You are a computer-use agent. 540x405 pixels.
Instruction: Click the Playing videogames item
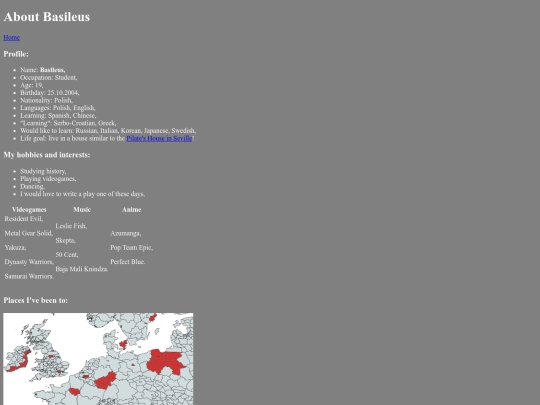pos(48,179)
